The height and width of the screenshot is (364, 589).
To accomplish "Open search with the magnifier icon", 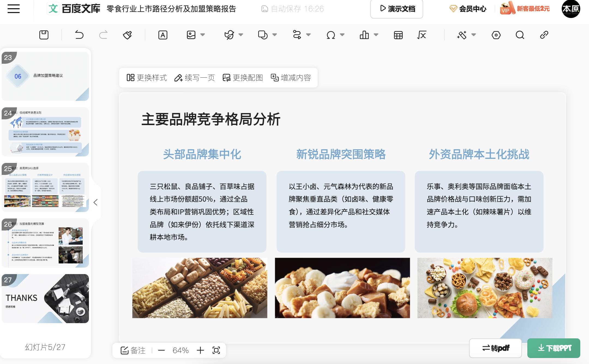I will click(520, 35).
